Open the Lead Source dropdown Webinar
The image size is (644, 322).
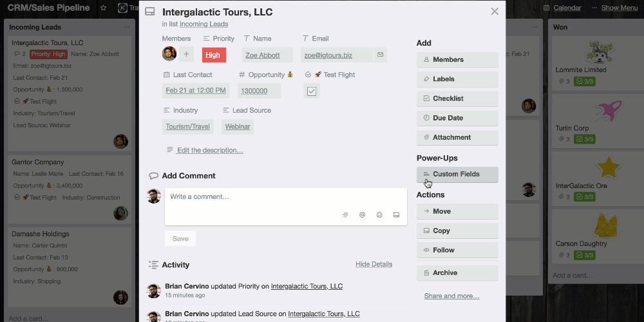click(x=238, y=126)
